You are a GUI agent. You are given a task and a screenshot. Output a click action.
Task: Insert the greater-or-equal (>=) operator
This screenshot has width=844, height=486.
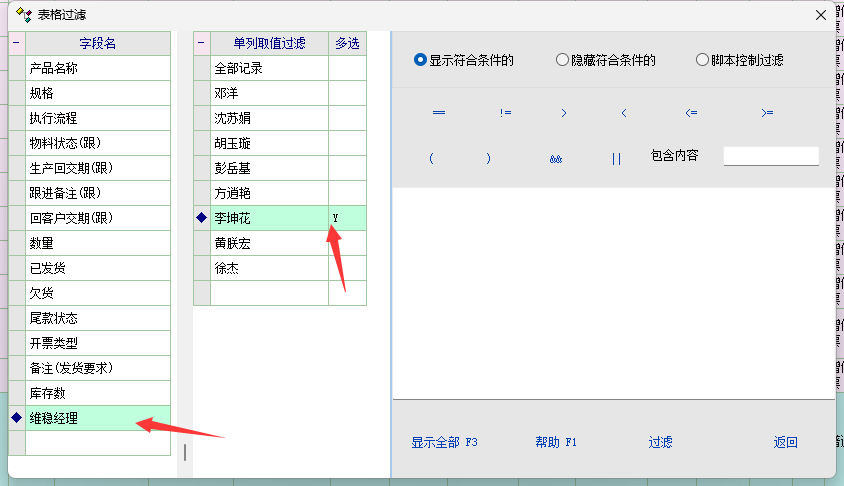click(767, 113)
